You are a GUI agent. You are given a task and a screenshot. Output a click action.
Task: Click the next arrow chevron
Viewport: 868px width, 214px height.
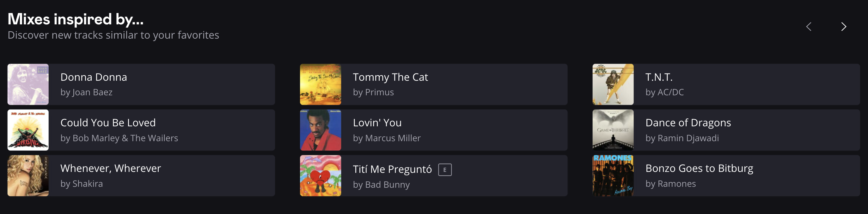(843, 27)
